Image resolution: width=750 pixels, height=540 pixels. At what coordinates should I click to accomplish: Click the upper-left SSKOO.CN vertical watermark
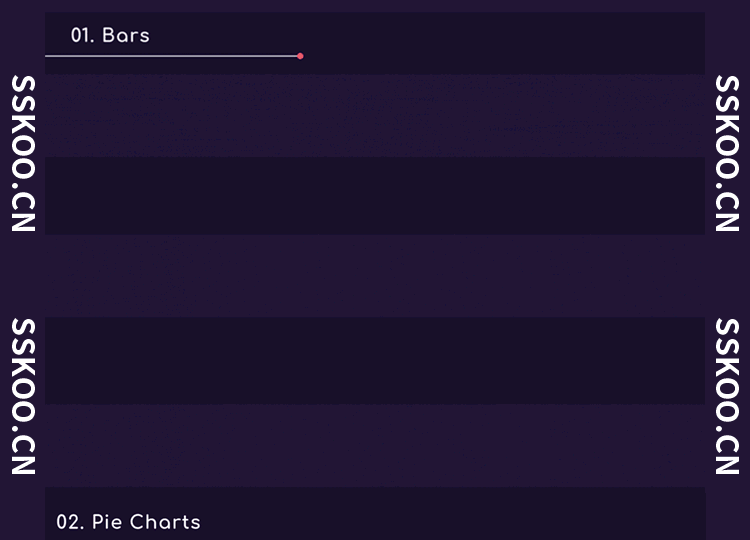tap(24, 153)
